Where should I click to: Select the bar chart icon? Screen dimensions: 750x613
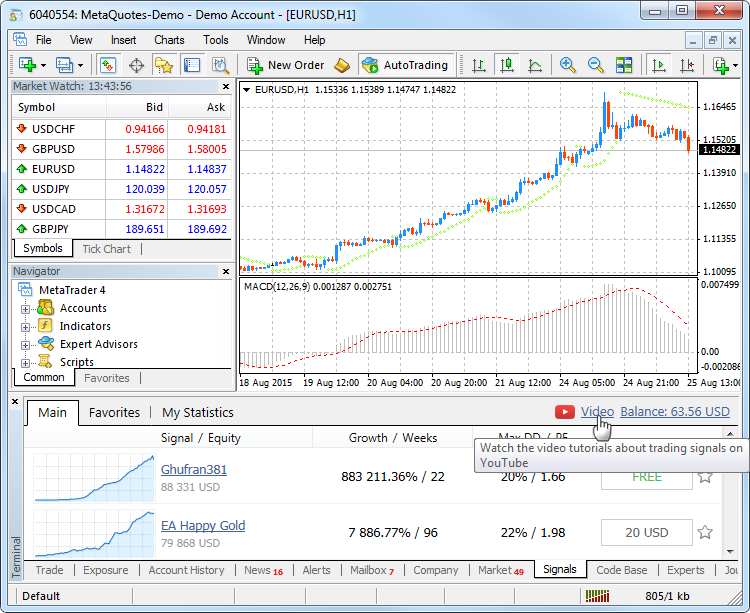[x=478, y=65]
